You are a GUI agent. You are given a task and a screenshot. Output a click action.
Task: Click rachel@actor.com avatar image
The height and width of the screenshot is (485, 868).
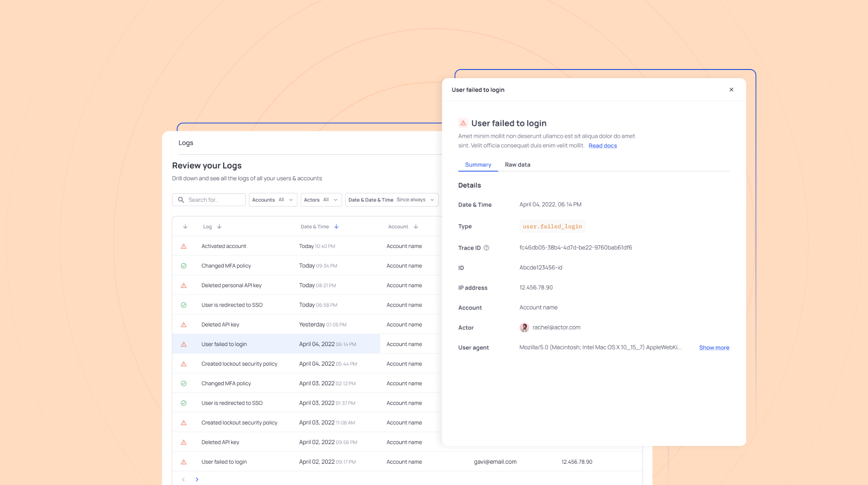coord(524,327)
